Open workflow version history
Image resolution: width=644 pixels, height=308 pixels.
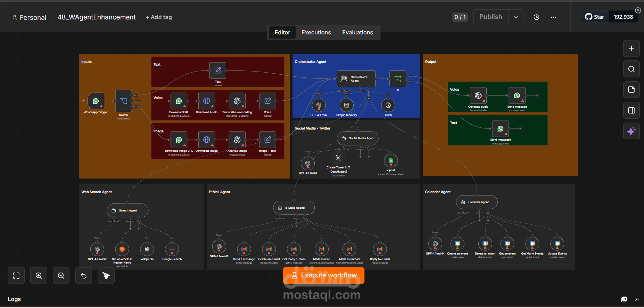pos(536,17)
